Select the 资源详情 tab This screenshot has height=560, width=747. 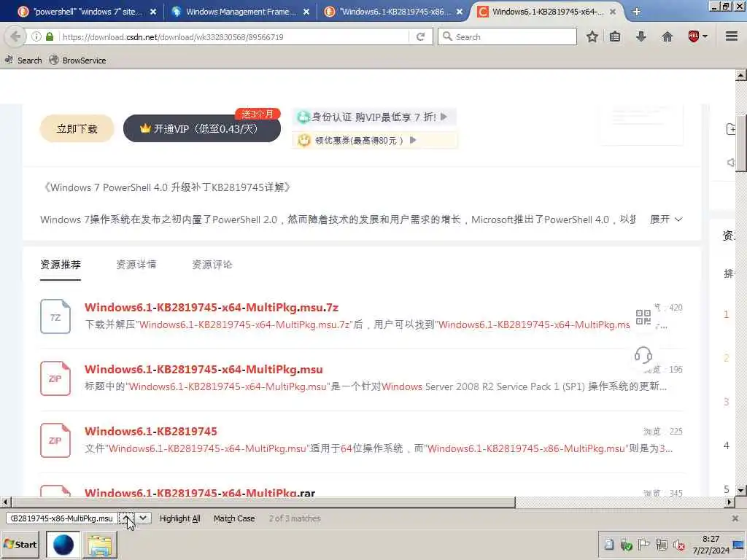click(136, 264)
